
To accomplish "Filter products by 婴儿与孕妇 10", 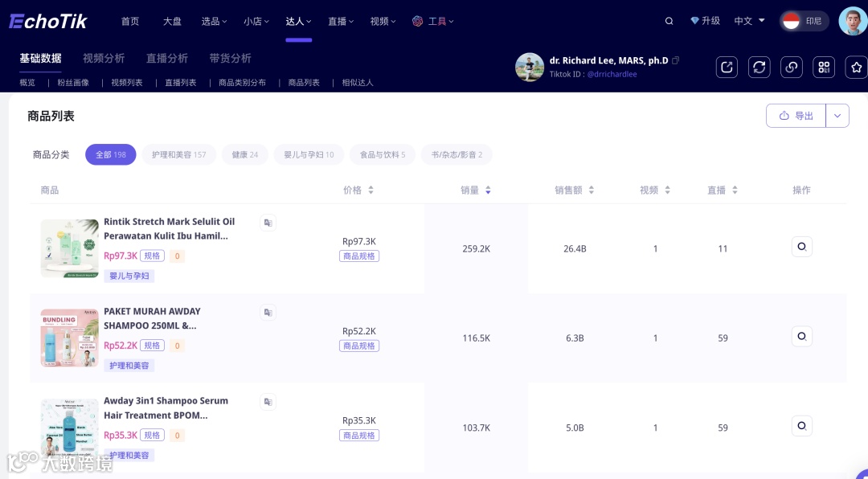I will click(x=309, y=154).
